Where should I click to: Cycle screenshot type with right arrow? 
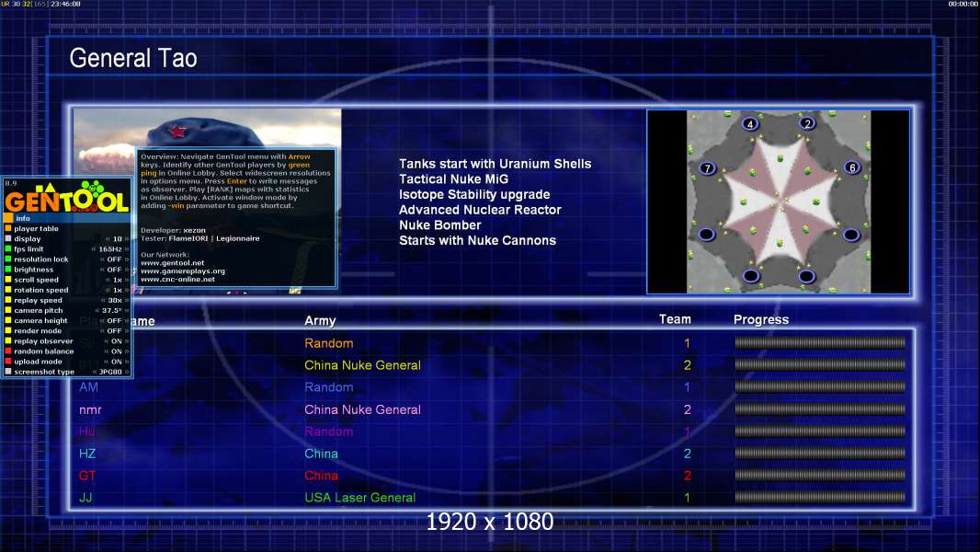[x=127, y=372]
